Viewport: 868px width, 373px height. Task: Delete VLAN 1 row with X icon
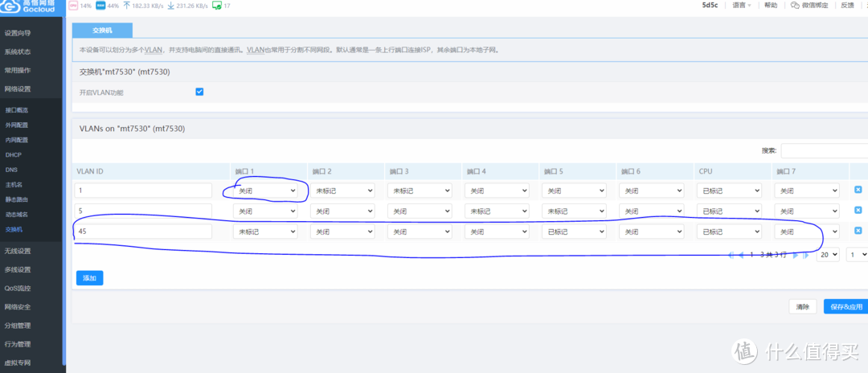858,190
